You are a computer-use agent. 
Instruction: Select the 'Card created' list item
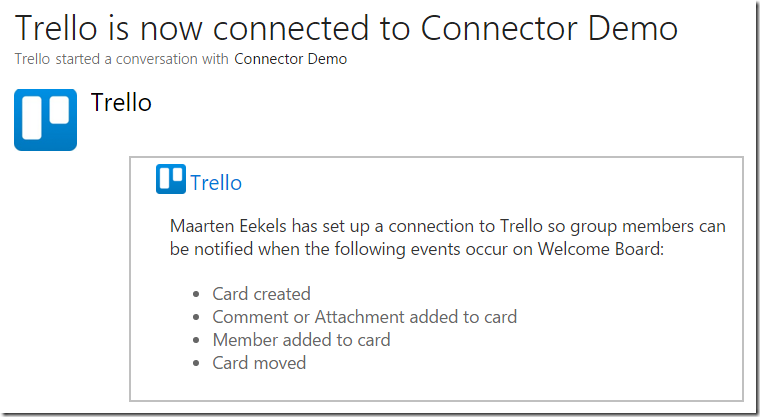tap(261, 294)
